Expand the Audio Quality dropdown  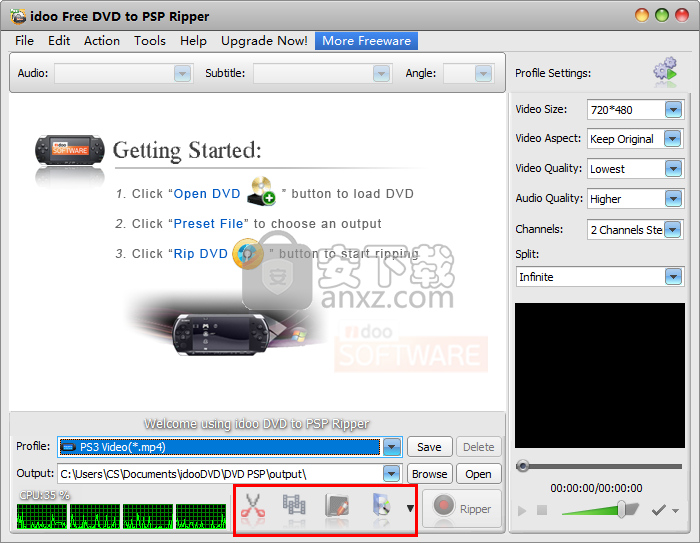click(673, 199)
